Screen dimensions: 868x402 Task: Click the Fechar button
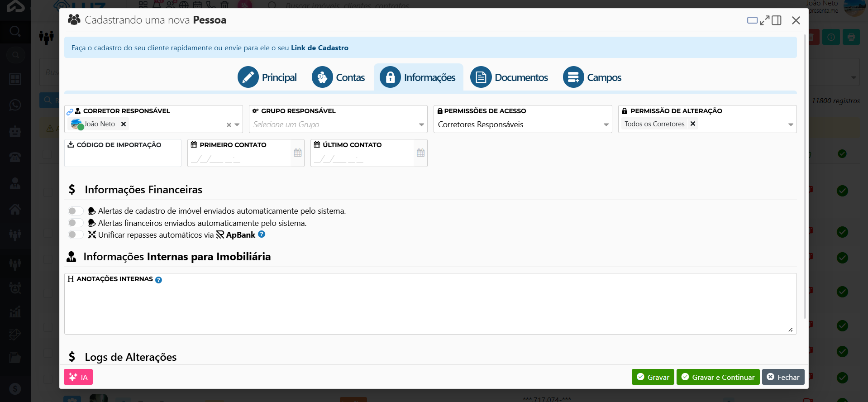pos(783,377)
